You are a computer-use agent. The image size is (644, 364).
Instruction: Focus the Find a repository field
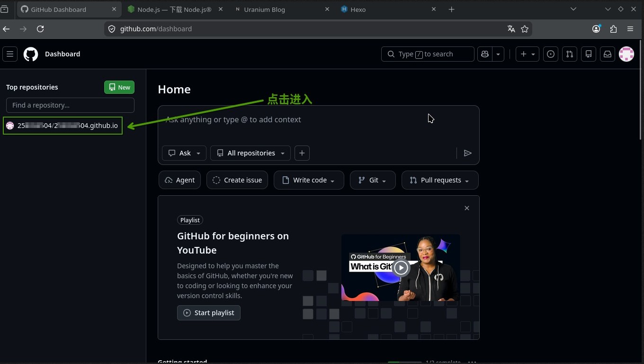[70, 105]
